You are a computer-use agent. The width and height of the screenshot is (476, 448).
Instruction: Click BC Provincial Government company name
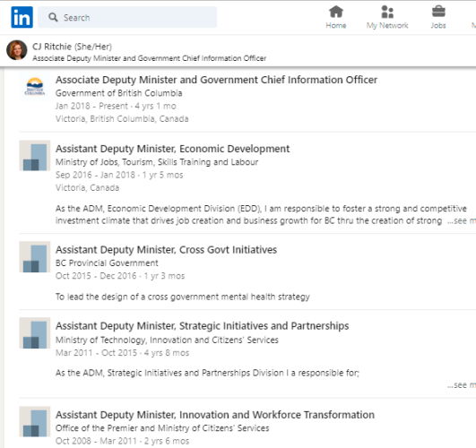(x=107, y=263)
